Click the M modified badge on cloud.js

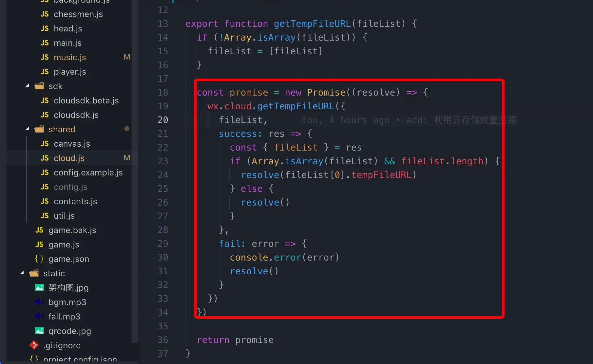point(127,158)
